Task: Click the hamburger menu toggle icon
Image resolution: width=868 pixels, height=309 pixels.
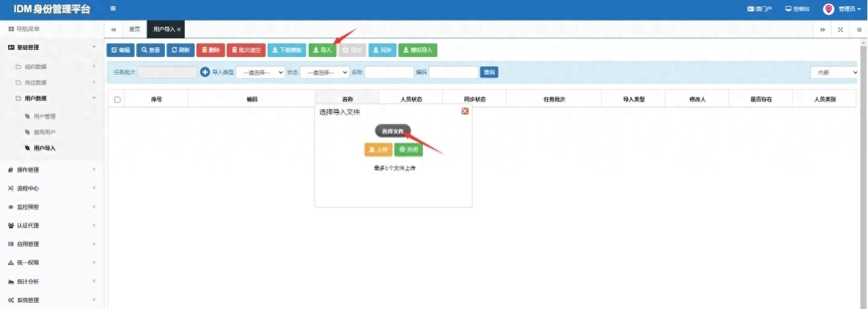Action: pyautogui.click(x=113, y=9)
